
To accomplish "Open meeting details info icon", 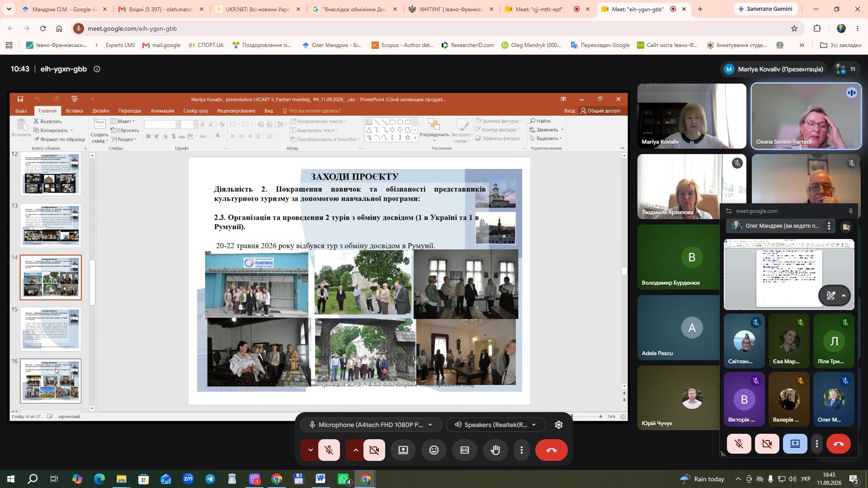I will (x=97, y=69).
